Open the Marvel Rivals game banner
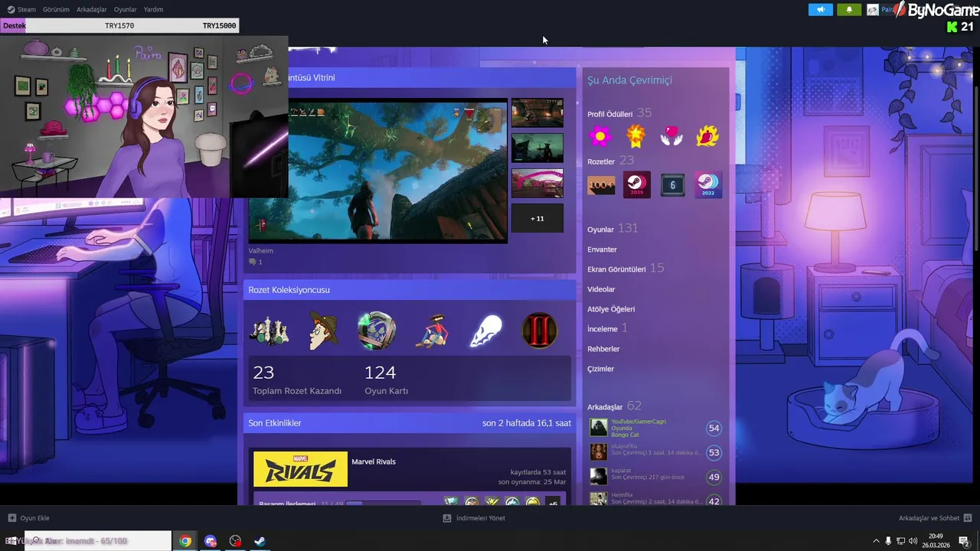 click(300, 469)
